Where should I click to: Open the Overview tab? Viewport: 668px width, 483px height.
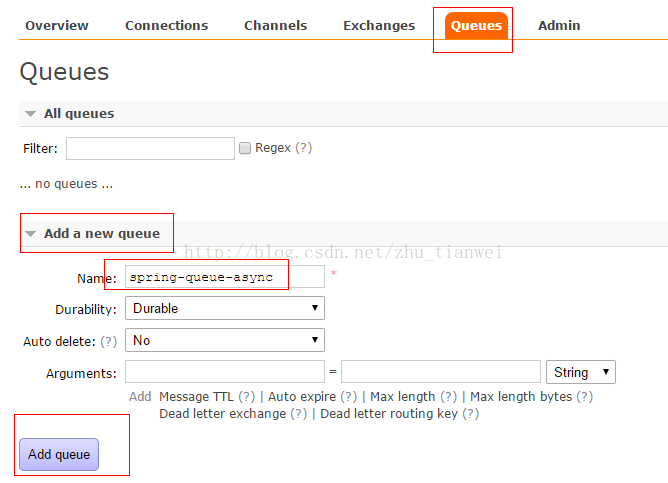coord(57,26)
